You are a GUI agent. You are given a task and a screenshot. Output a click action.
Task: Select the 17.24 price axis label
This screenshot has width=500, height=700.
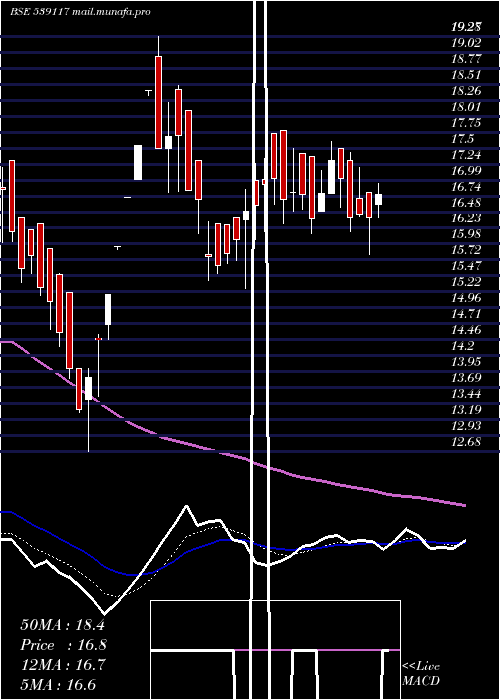pos(466,155)
